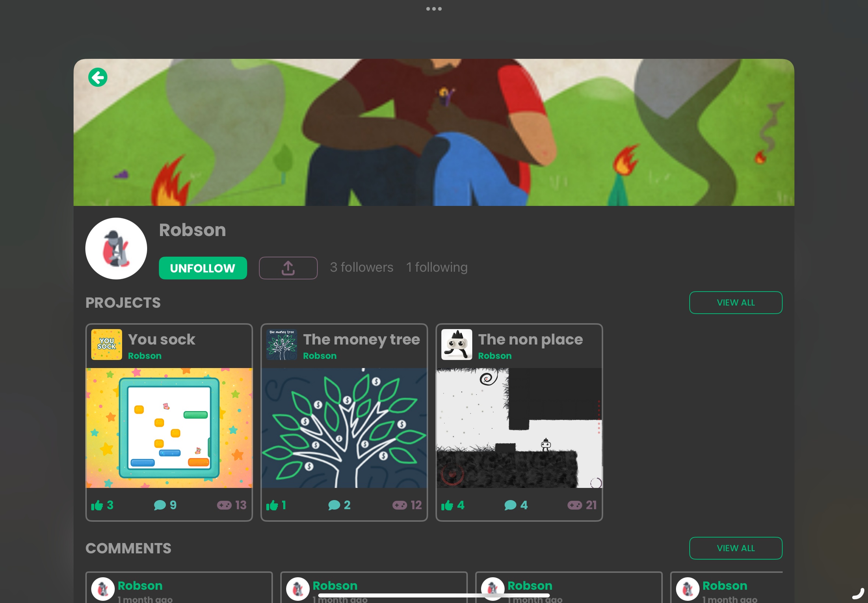This screenshot has height=603, width=868.
Task: View all comments
Action: (x=735, y=548)
